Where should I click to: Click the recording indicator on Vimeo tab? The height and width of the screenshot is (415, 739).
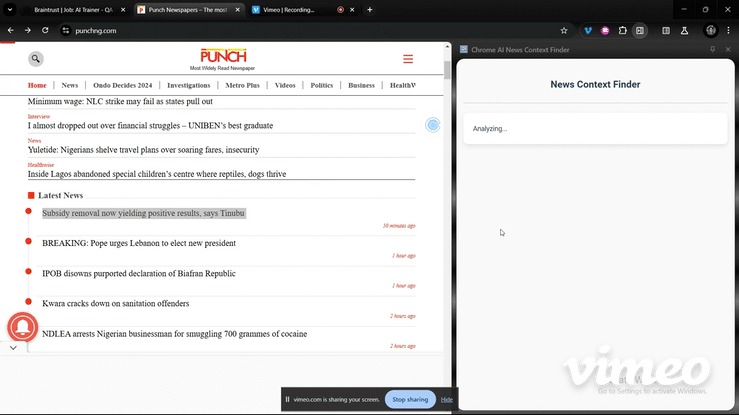tap(340, 9)
